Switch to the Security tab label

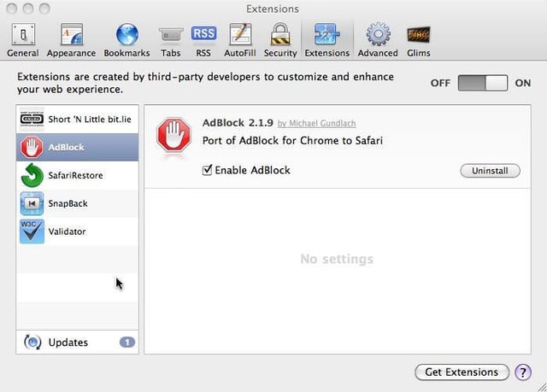280,53
